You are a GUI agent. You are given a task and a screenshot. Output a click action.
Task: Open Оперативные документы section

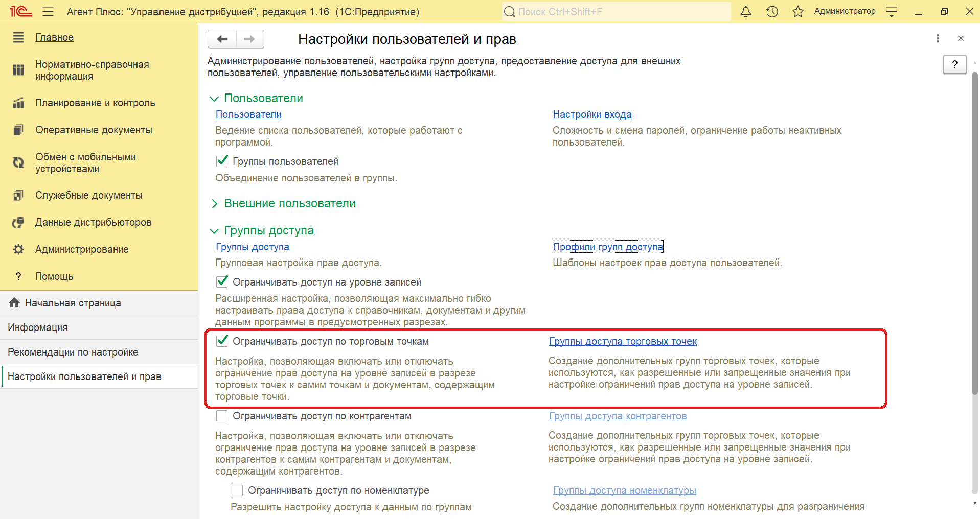tap(94, 130)
